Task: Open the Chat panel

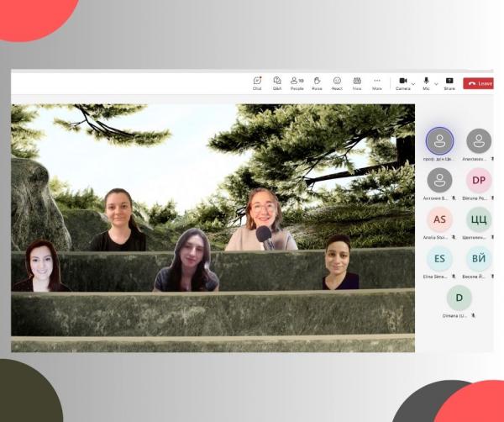Action: (x=257, y=83)
